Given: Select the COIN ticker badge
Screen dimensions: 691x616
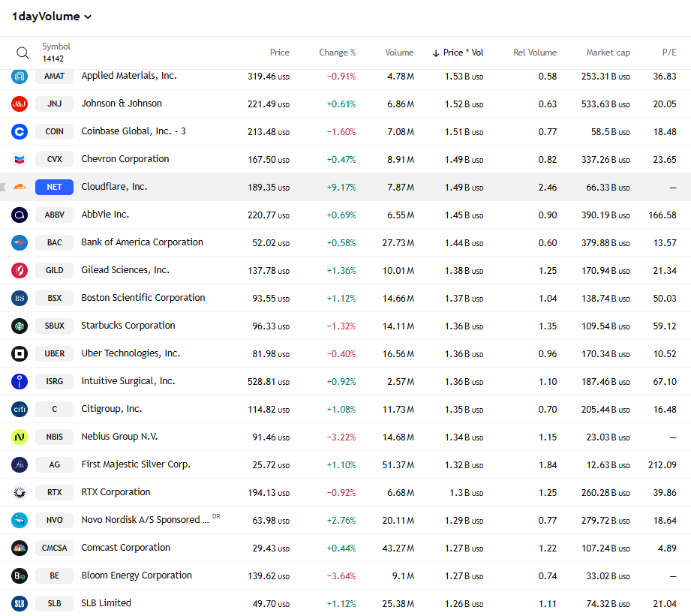Looking at the screenshot, I should coord(54,132).
